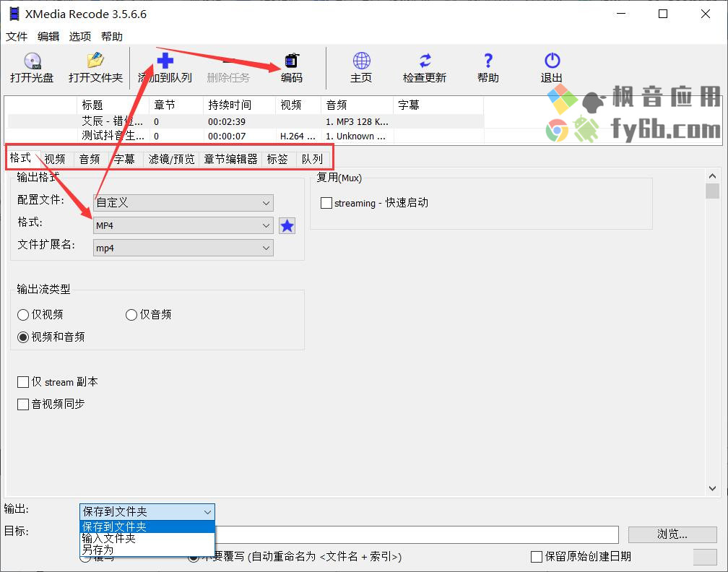This screenshot has width=728, height=572.
Task: Click the H.264 video cell
Action: tap(298, 136)
